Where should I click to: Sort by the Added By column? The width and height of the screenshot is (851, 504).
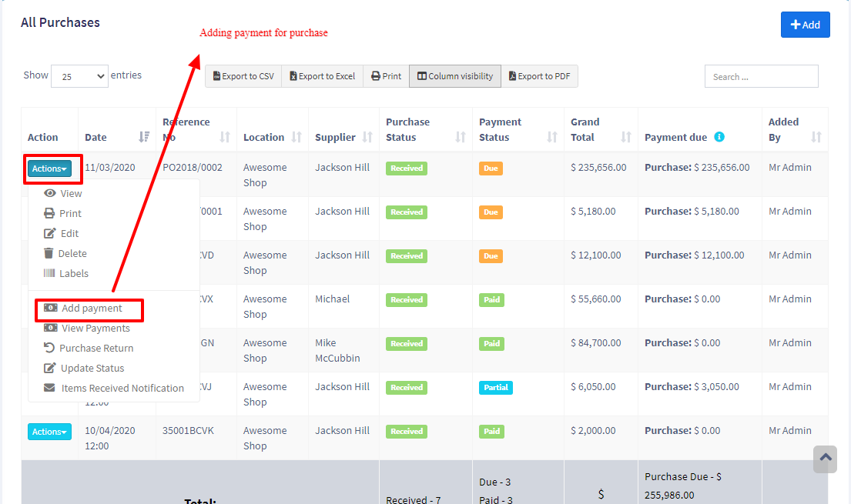pyautogui.click(x=816, y=137)
